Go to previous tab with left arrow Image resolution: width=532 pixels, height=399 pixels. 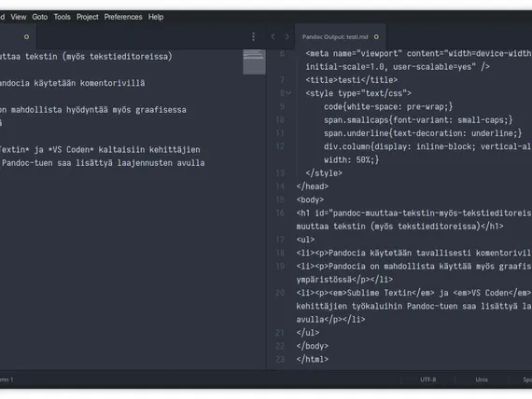point(273,36)
